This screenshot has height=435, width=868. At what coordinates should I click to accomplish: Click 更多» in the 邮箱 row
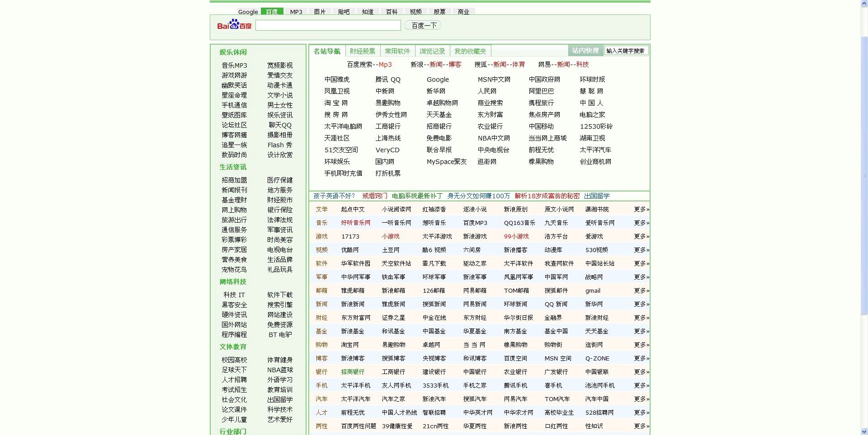tap(642, 291)
